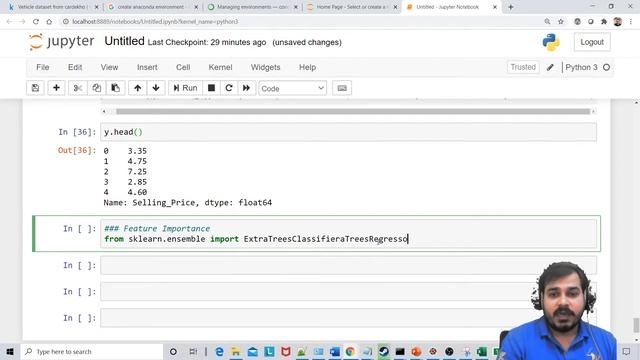Restart kernel and run all icon
This screenshot has height=360, width=640.
pyautogui.click(x=247, y=88)
